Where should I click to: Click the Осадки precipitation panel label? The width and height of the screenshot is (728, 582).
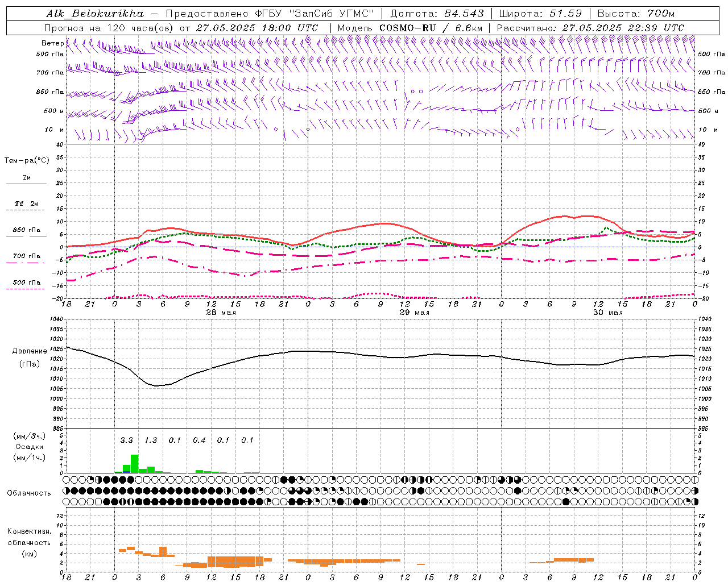click(28, 447)
